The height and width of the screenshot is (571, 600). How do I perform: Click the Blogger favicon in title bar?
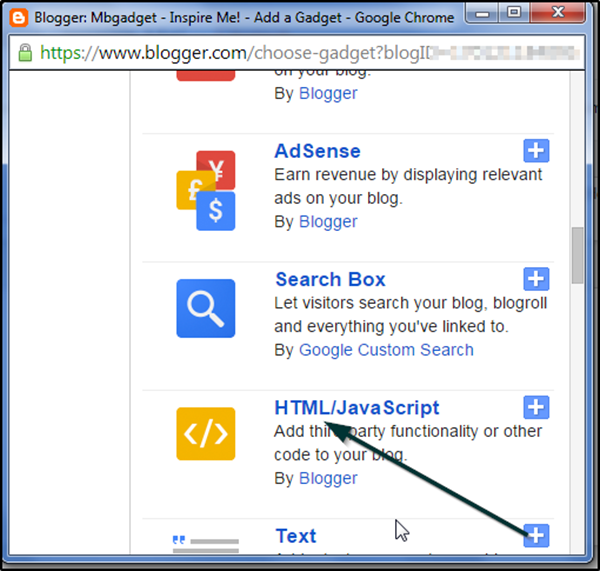coord(18,18)
